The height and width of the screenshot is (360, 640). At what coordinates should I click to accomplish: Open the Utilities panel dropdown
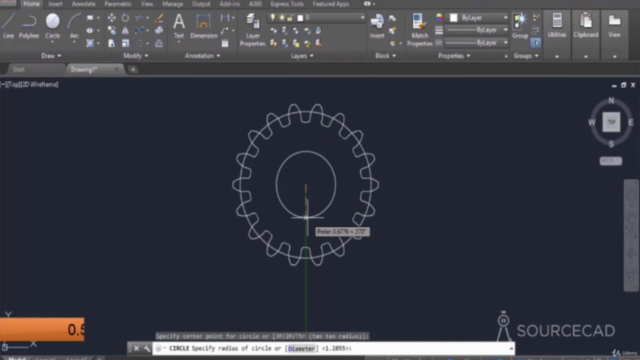click(x=557, y=57)
